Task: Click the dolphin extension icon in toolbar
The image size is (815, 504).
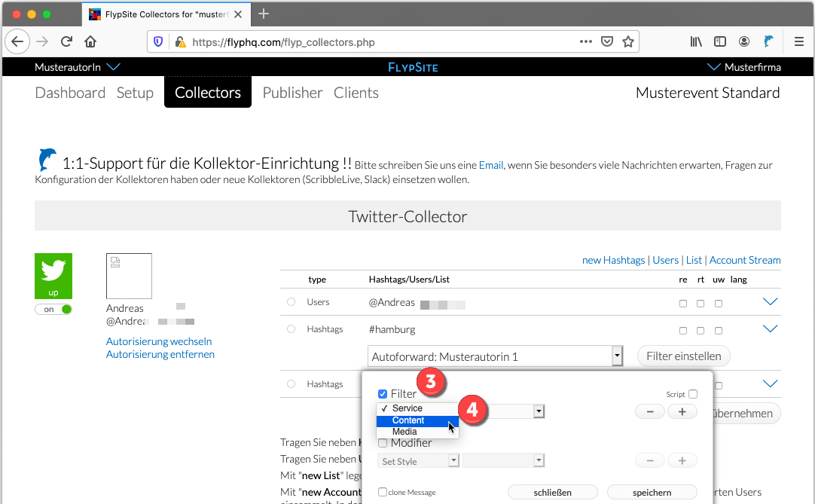Action: 768,41
